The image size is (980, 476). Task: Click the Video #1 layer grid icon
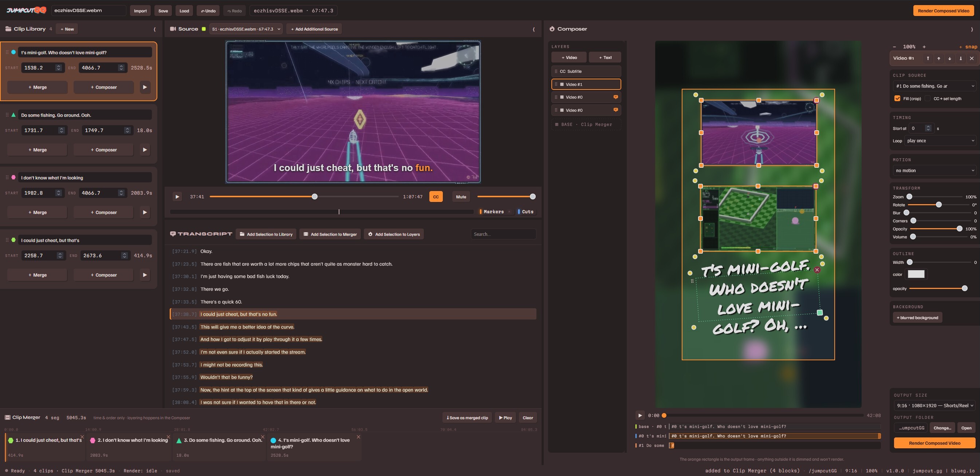pyautogui.click(x=562, y=84)
